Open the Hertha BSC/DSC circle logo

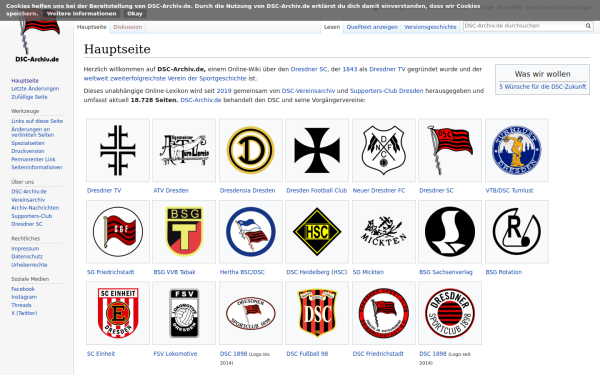click(x=251, y=232)
